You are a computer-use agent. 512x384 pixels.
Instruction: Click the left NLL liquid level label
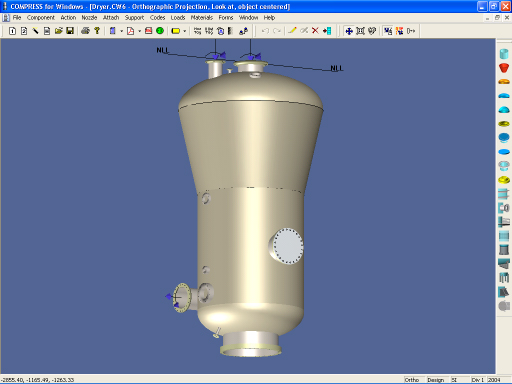pyautogui.click(x=162, y=50)
